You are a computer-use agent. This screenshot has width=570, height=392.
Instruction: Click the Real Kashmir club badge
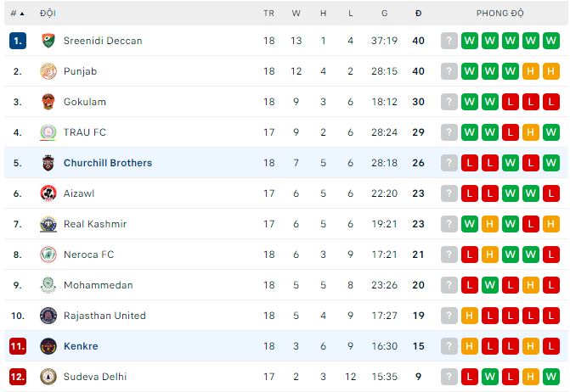tap(48, 224)
